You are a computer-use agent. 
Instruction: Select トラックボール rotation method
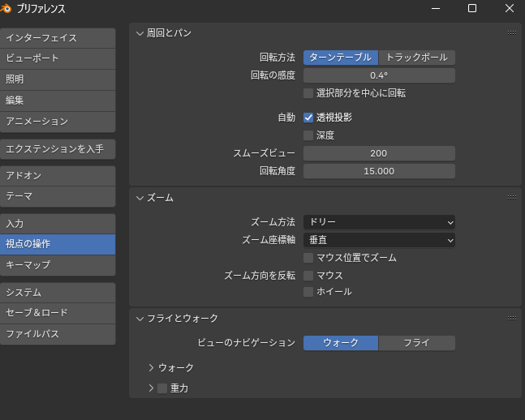click(x=416, y=58)
